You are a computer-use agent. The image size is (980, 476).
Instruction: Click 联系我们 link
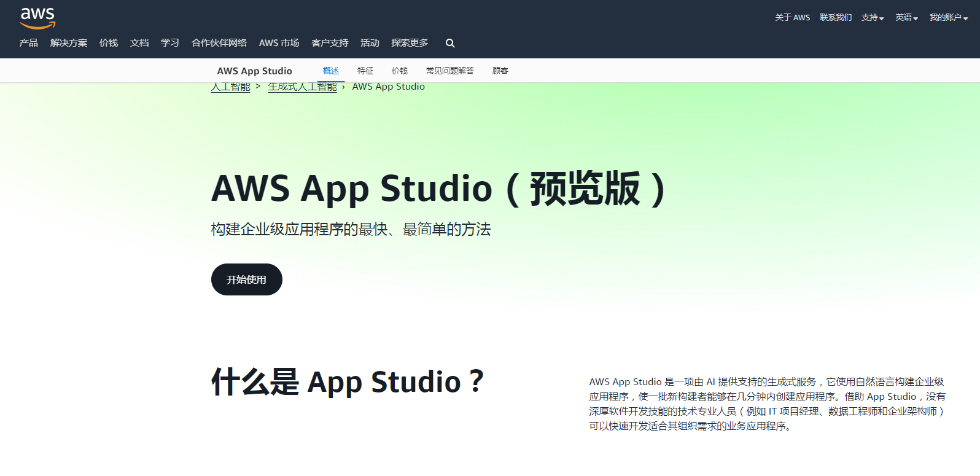pos(835,18)
